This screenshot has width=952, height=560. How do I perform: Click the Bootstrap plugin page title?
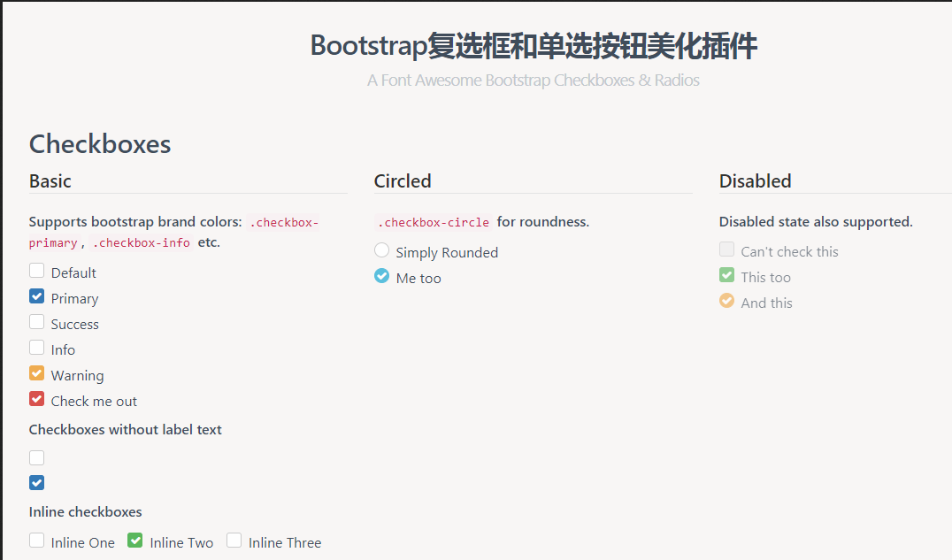(534, 46)
